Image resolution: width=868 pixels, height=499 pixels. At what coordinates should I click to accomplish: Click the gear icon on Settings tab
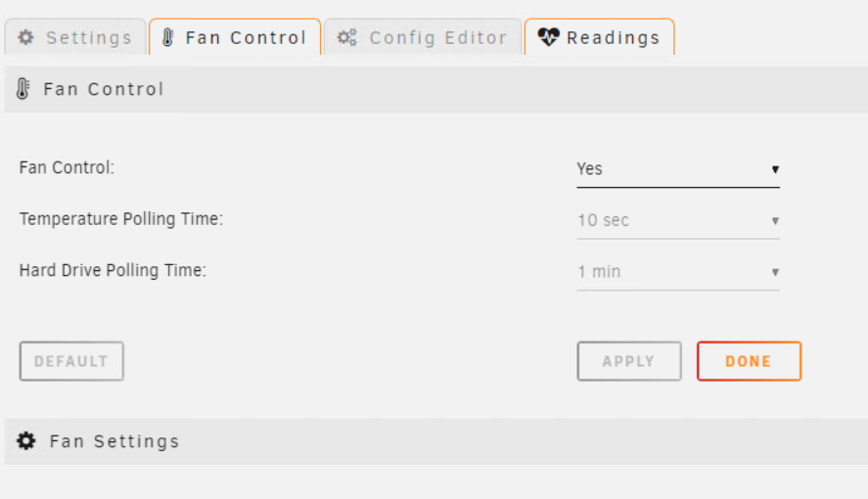click(26, 37)
